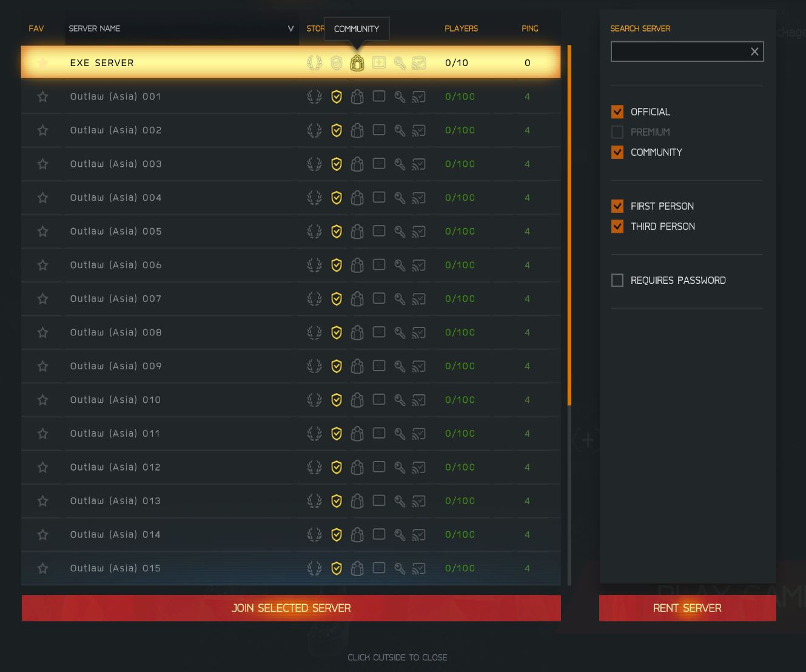Screen dimensions: 806x672
Task: Disable the Community servers filter
Action: [617, 152]
